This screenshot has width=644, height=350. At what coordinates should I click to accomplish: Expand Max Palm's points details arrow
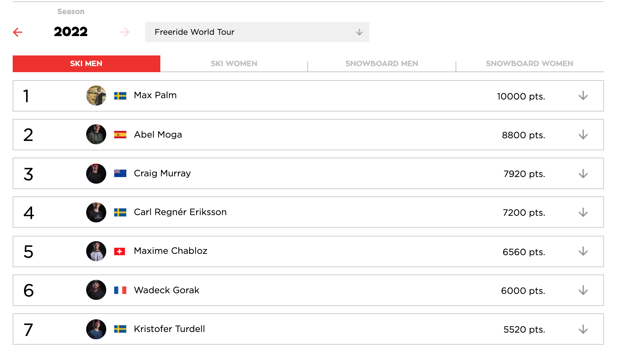(x=583, y=96)
